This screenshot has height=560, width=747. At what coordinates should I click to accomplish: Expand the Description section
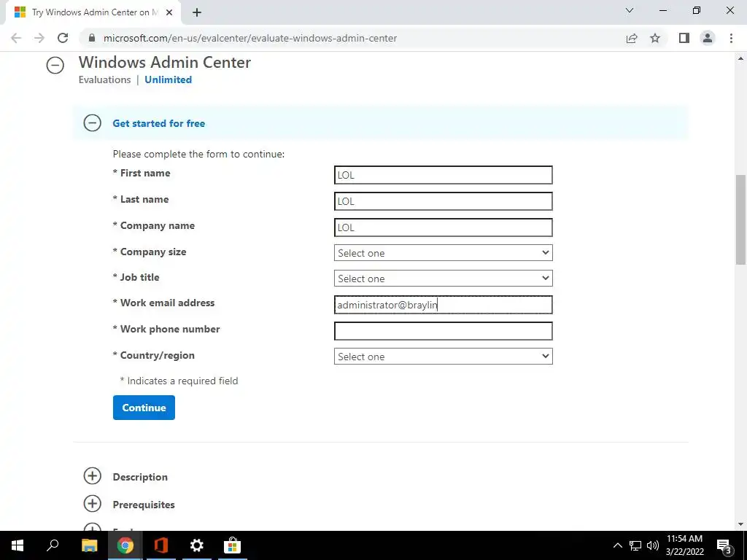point(93,475)
